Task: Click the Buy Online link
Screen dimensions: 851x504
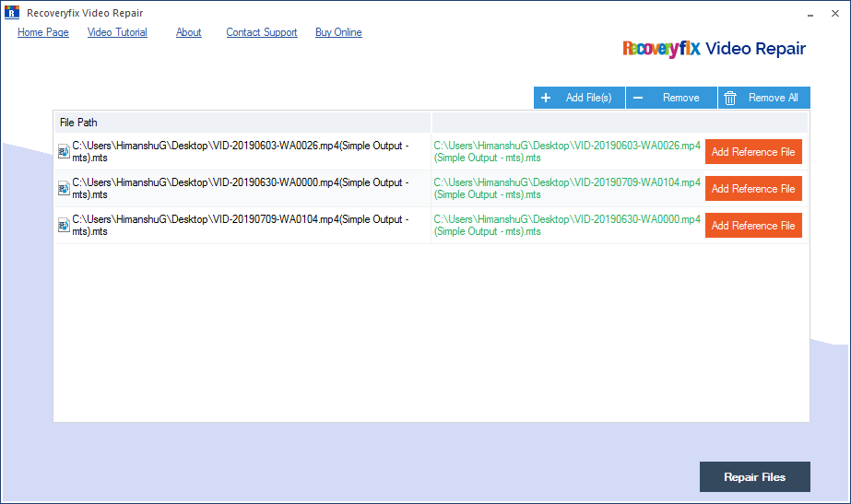Action: tap(338, 32)
